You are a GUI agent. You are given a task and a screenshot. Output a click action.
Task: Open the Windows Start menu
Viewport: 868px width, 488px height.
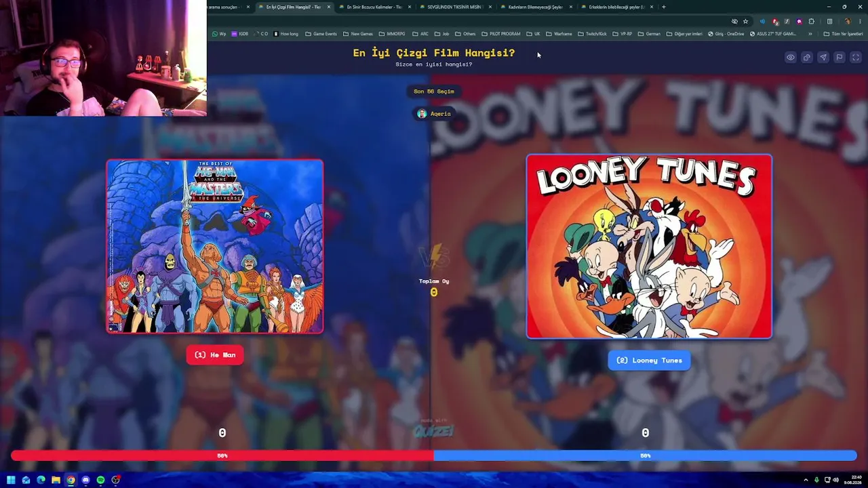click(x=11, y=480)
